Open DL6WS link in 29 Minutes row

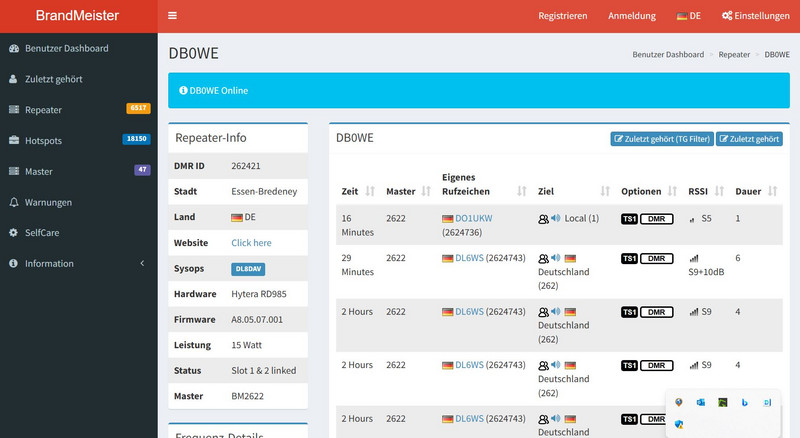click(x=469, y=258)
